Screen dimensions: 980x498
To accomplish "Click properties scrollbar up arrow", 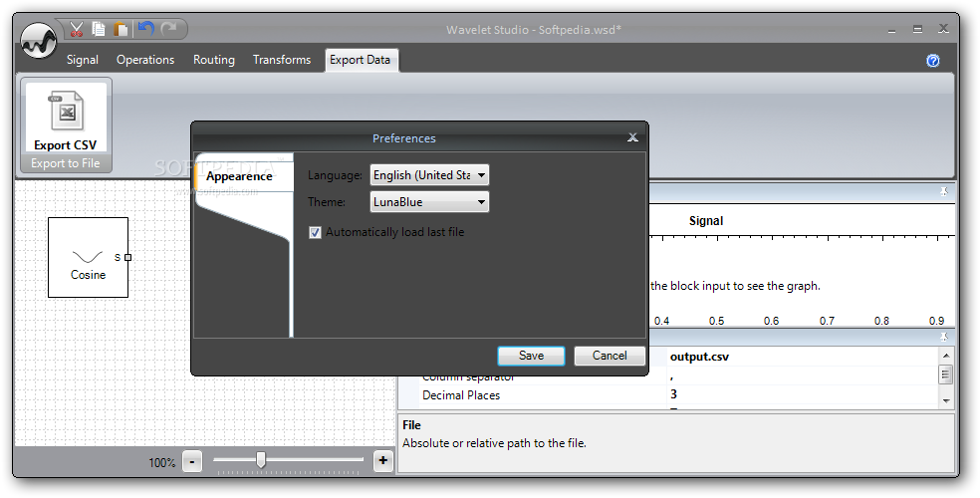I will [x=946, y=355].
